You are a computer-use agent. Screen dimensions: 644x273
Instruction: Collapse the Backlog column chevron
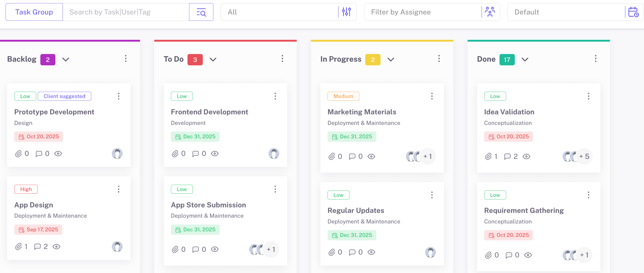pyautogui.click(x=66, y=60)
